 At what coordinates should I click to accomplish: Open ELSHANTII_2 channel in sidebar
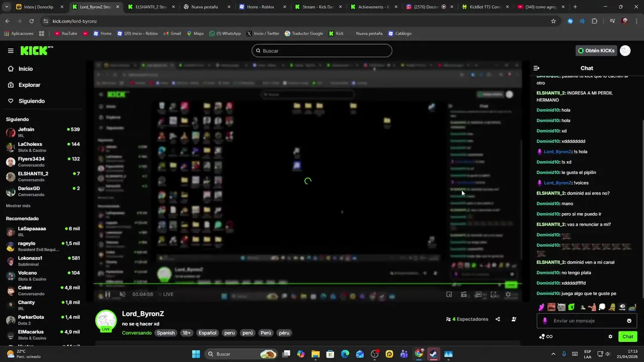(43, 176)
